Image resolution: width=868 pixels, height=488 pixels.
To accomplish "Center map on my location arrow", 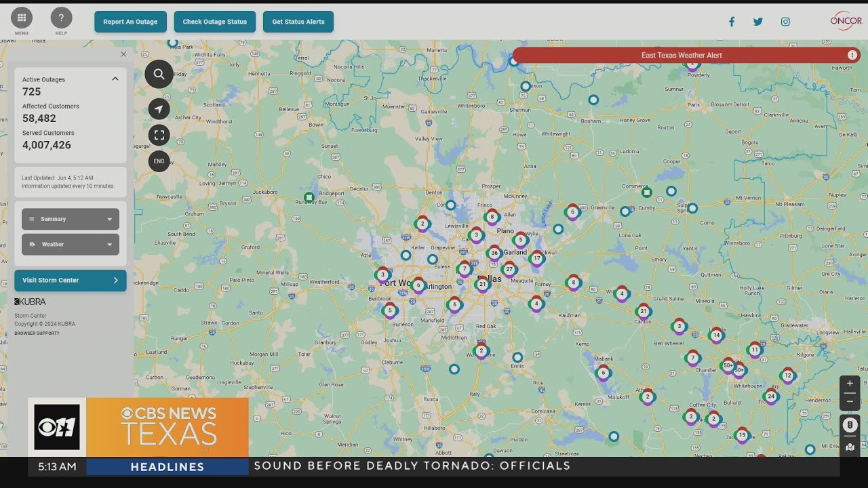I will point(159,109).
